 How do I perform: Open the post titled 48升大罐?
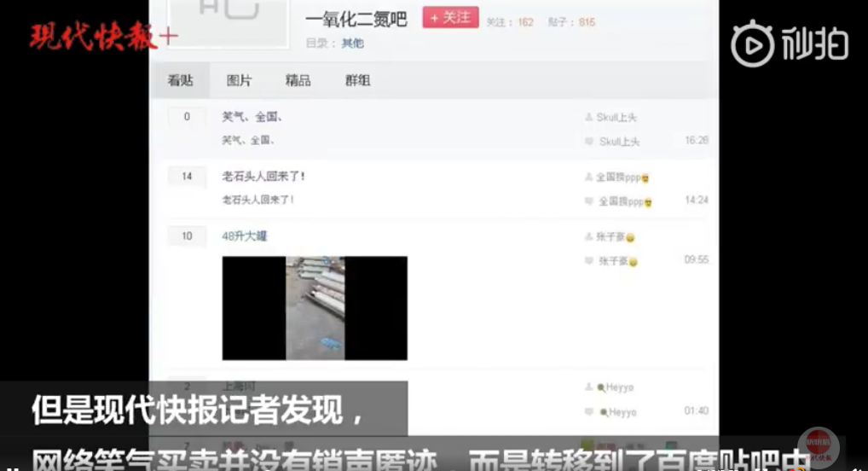pos(245,236)
